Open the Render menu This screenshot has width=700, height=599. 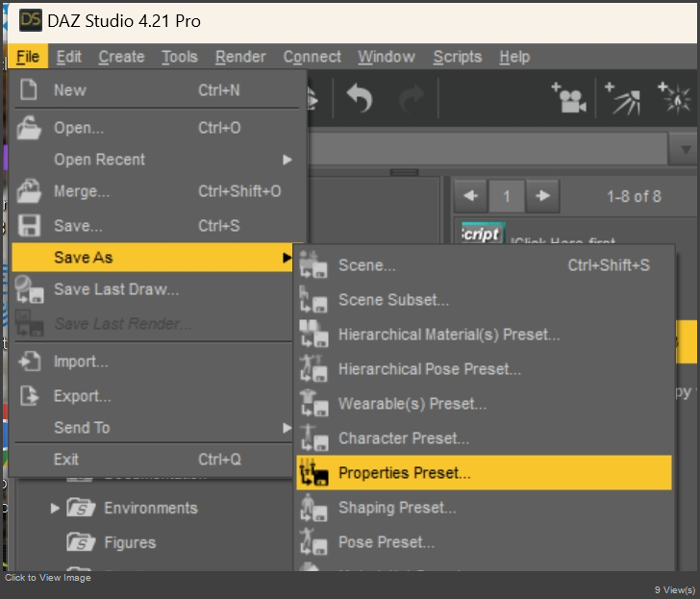click(240, 57)
